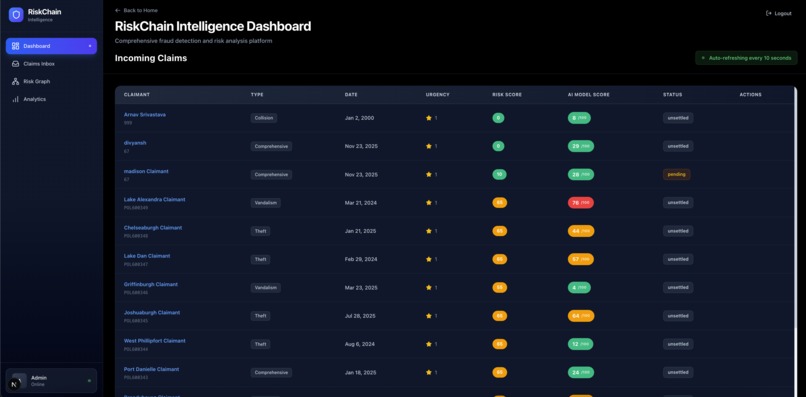
Task: Click the URGENCY column header
Action: point(437,95)
